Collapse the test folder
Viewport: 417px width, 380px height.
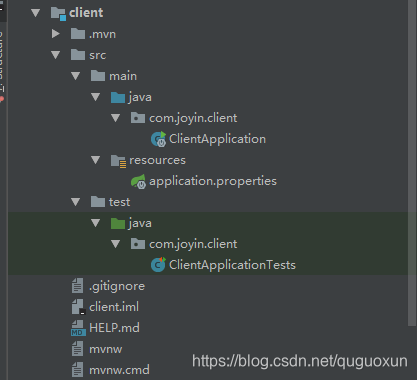(75, 202)
